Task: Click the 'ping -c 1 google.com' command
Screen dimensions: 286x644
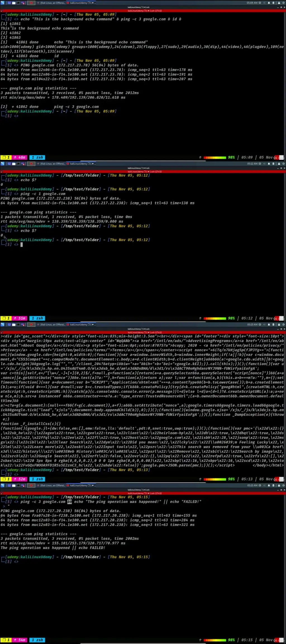Action: (43, 194)
